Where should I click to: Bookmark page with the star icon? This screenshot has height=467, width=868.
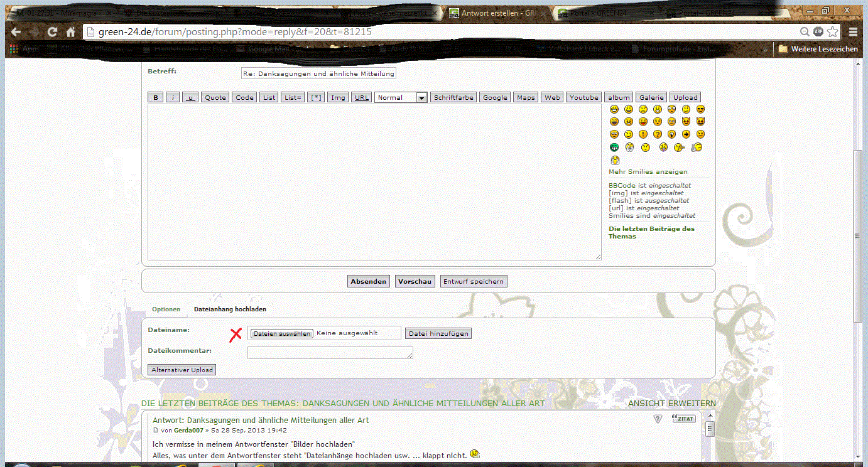pos(833,32)
